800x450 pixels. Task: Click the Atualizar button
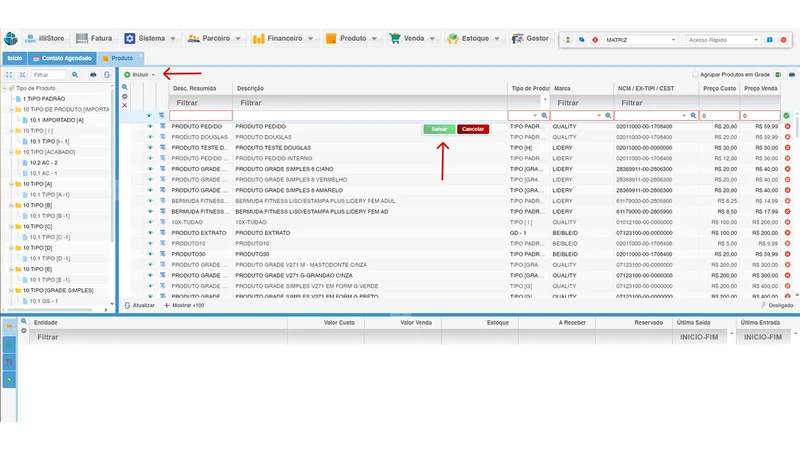tap(139, 305)
